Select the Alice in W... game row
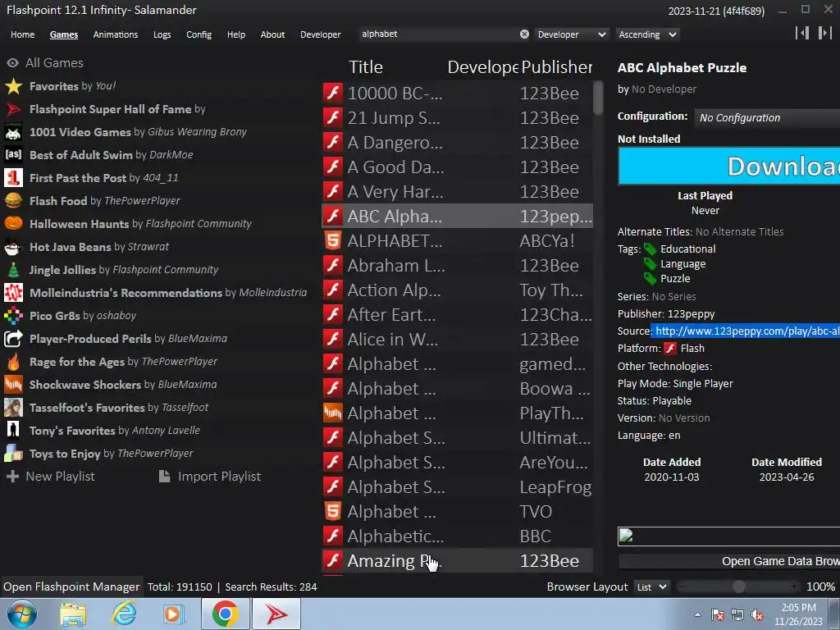 (x=457, y=340)
